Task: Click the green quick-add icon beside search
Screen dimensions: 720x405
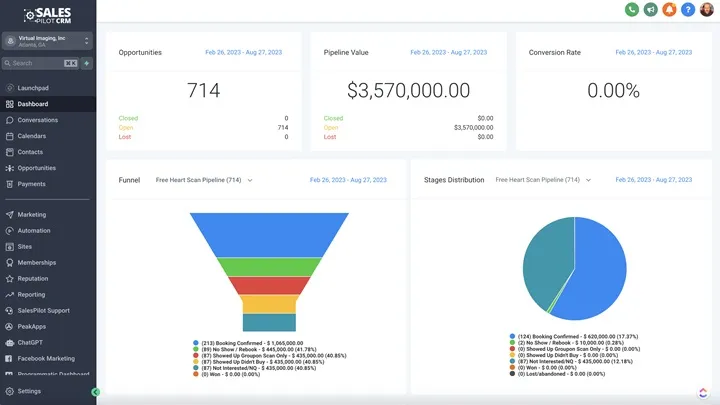Action: click(x=87, y=63)
